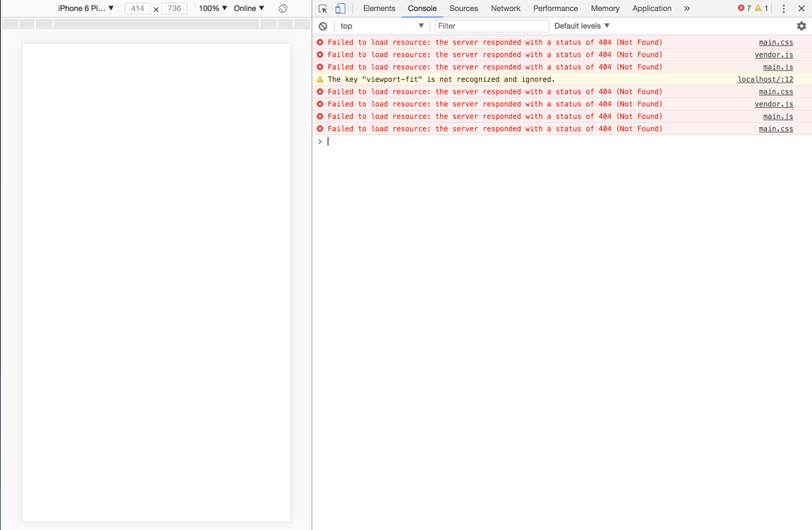
Task: Activate the inspect element picker icon
Action: click(x=323, y=9)
